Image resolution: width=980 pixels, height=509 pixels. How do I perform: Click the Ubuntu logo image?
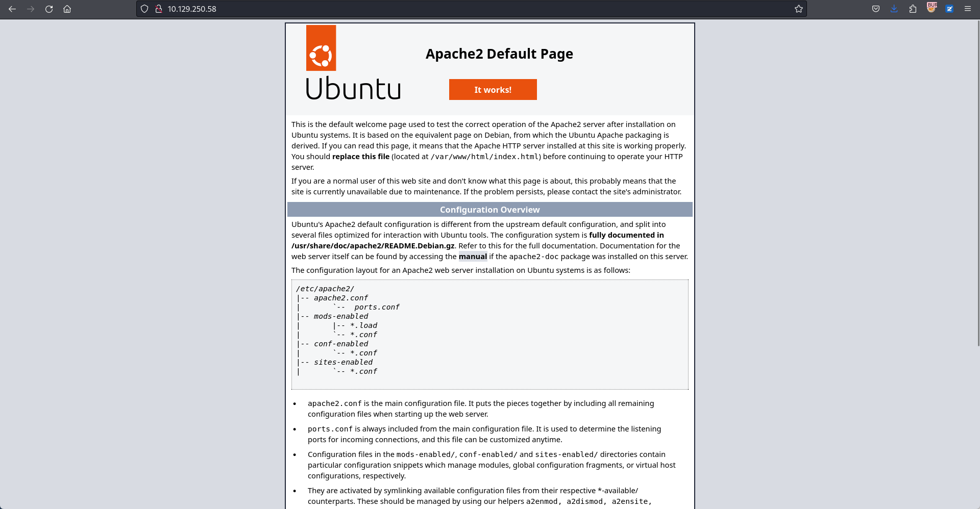pyautogui.click(x=353, y=62)
